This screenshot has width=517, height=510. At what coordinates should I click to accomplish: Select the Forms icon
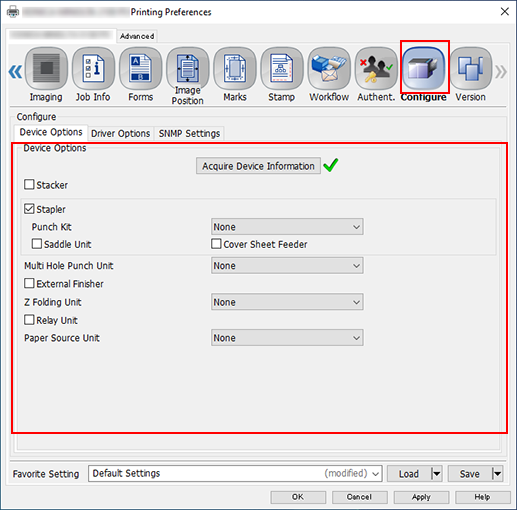[141, 68]
